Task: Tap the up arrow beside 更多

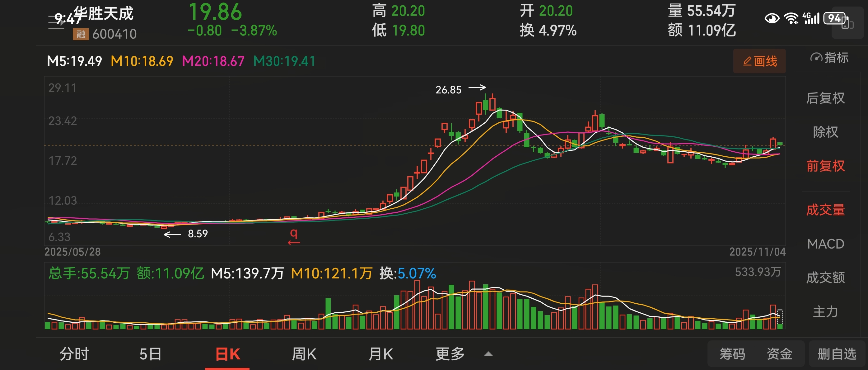Action: point(488,354)
